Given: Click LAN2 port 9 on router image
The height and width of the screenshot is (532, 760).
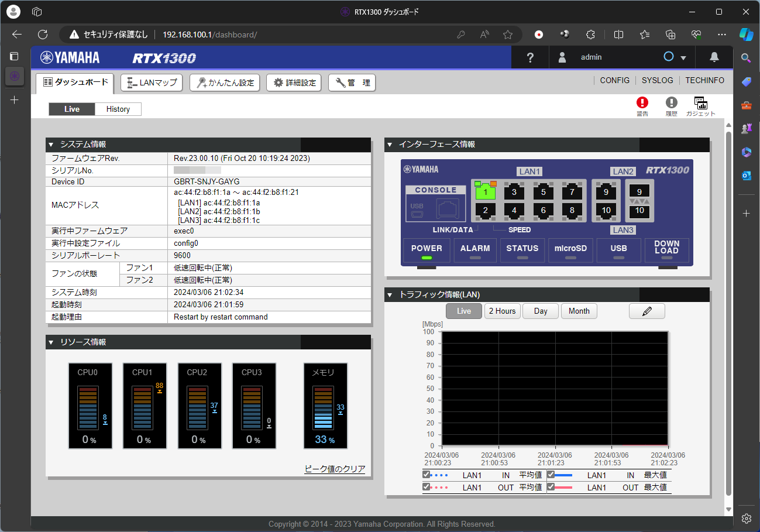Looking at the screenshot, I should tap(606, 191).
